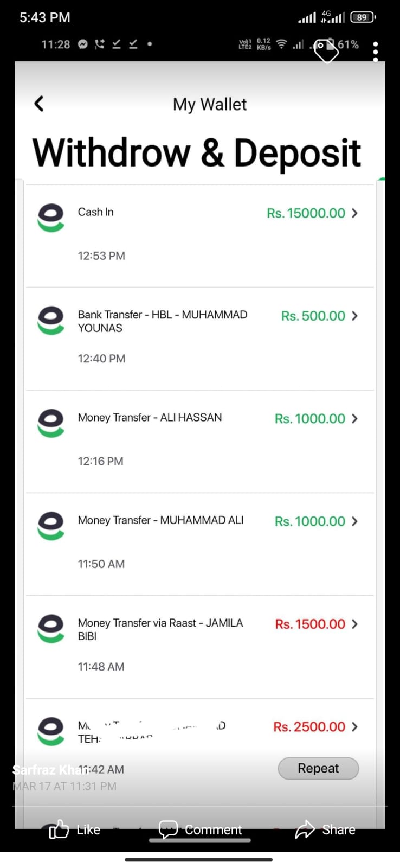The height and width of the screenshot is (868, 400).
Task: Select the My Wallet title
Action: (x=210, y=104)
